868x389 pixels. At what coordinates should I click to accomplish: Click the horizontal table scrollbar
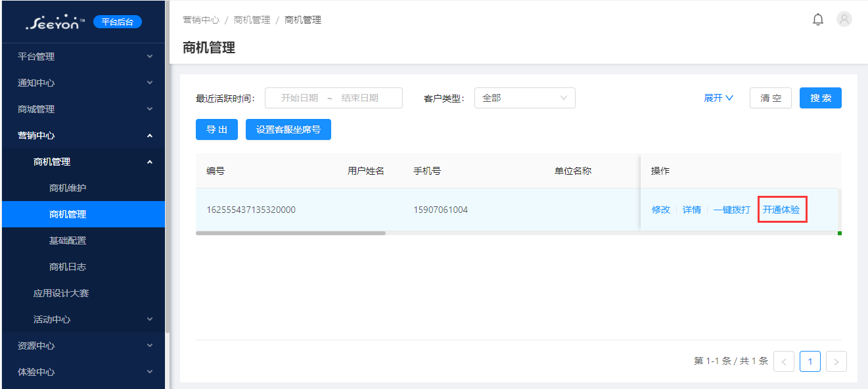(x=290, y=233)
